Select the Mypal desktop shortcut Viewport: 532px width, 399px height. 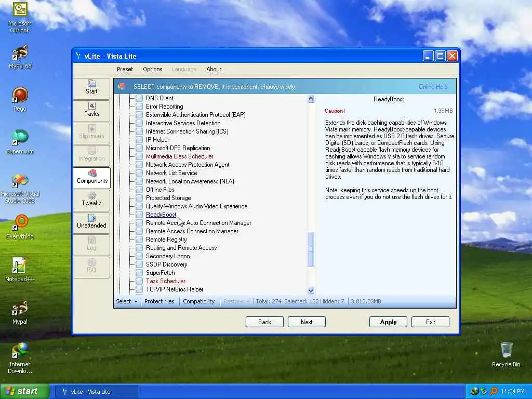point(20,312)
